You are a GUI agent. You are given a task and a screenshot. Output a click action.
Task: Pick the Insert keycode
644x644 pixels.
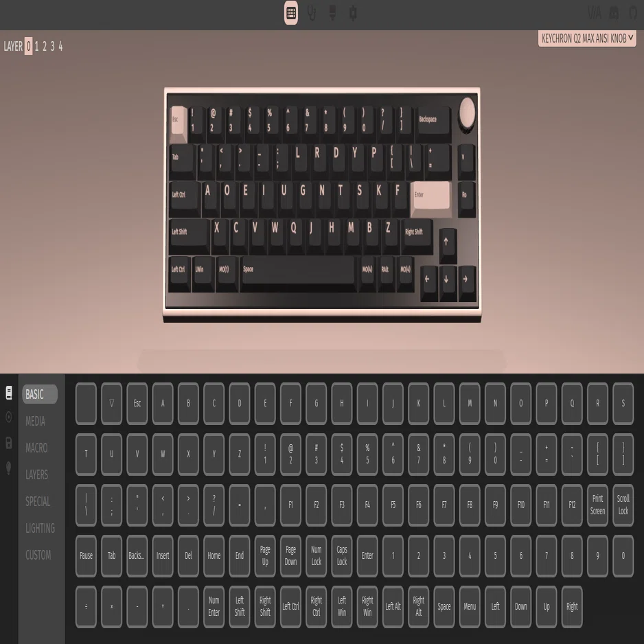tap(163, 555)
